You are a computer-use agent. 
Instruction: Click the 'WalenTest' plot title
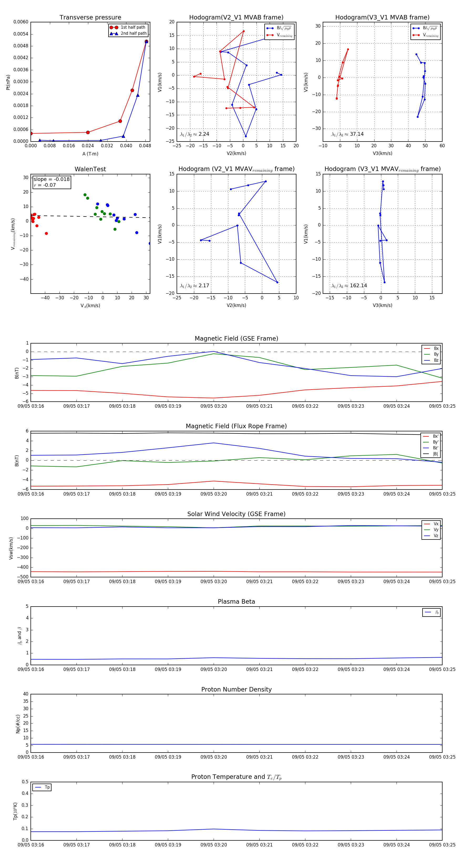(90, 169)
